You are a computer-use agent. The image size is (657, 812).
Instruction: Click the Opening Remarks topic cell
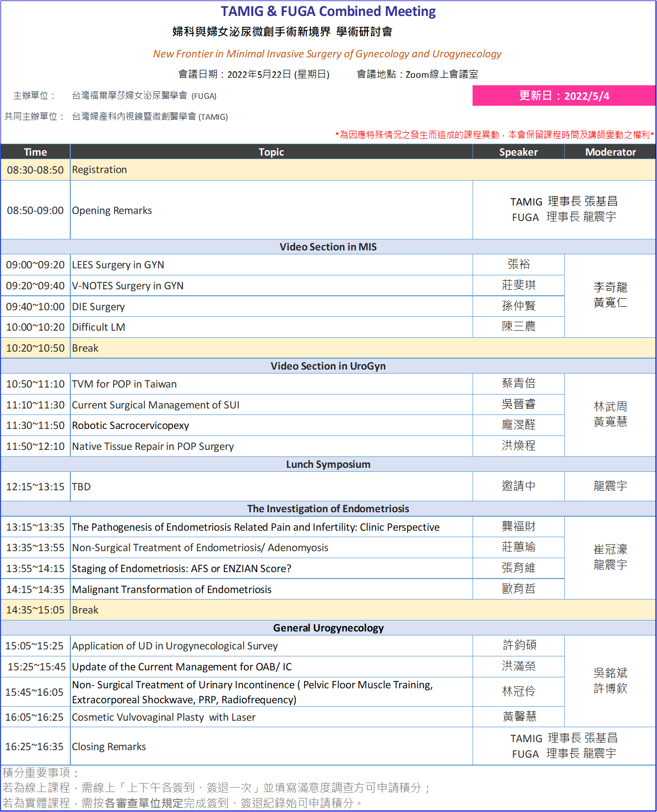pos(112,210)
